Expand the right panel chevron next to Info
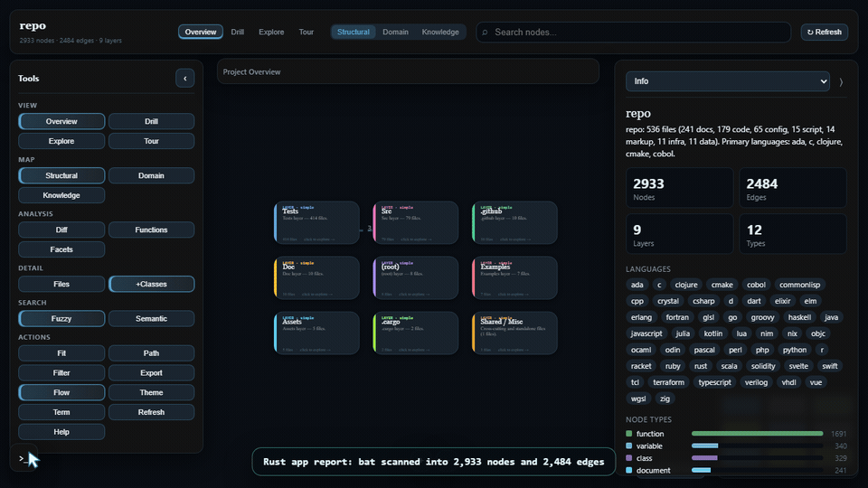 pos(841,82)
